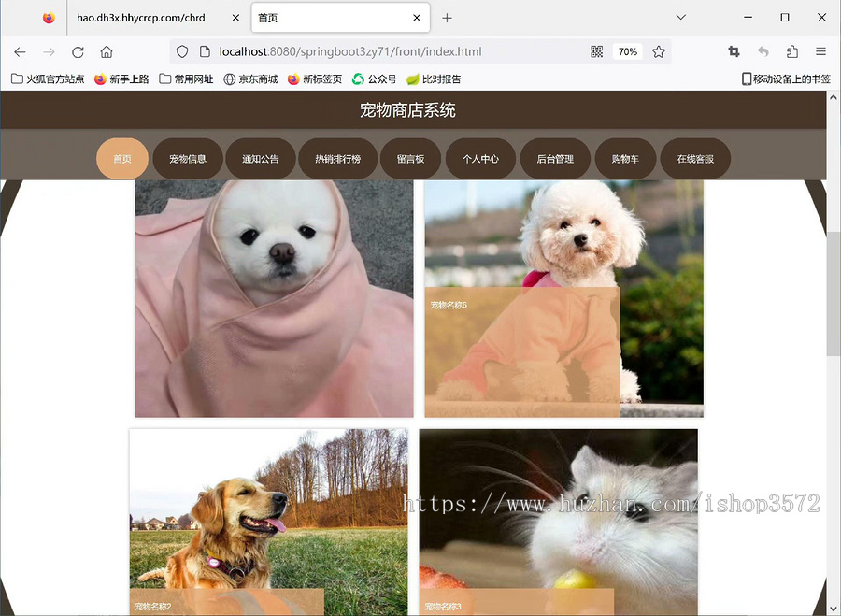
Task: Close the 首页 tab
Action: point(417,18)
